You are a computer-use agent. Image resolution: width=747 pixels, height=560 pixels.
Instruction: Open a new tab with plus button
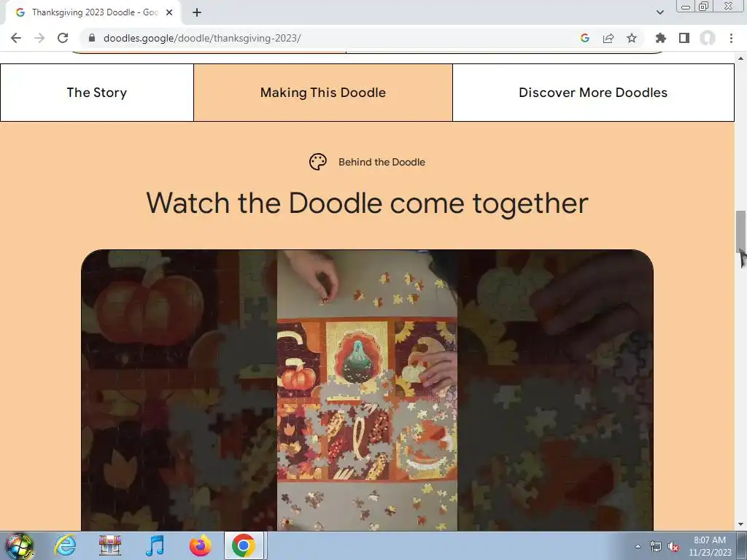(197, 12)
